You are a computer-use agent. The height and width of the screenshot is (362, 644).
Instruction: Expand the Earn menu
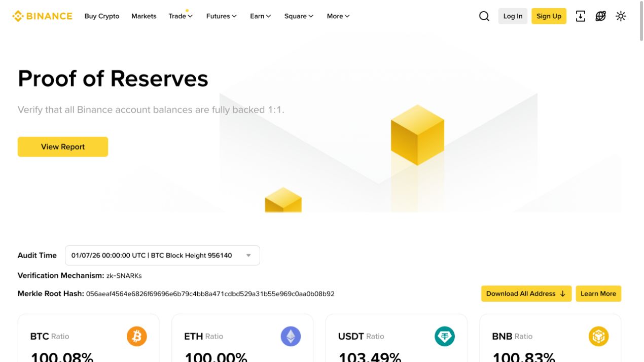tap(260, 16)
